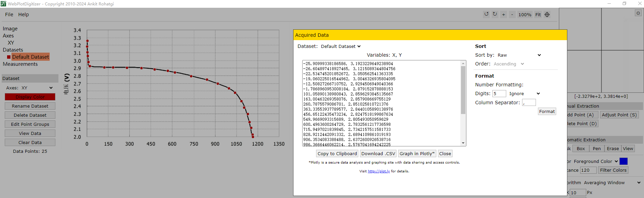
Task: Click the data scrollbar up arrow
Action: [463, 63]
